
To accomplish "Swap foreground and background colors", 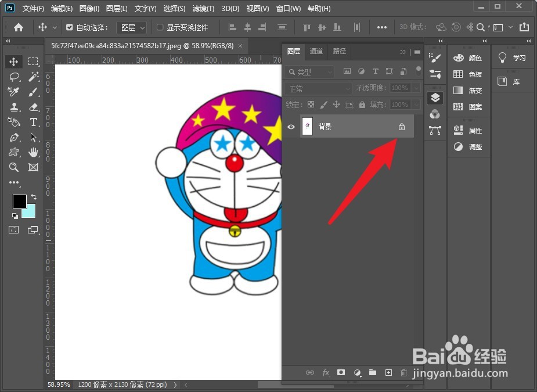I will [34, 197].
